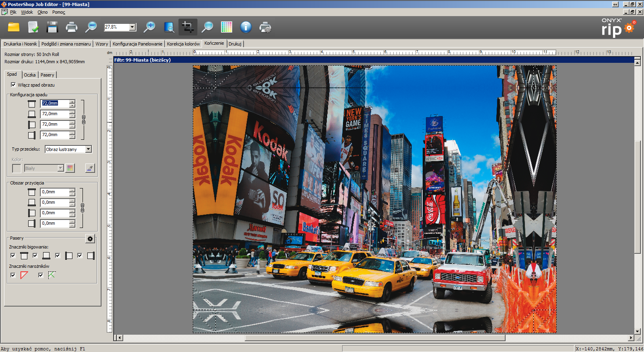This screenshot has width=644, height=352.
Task: Click the document with green checkmark icon
Action: click(33, 27)
